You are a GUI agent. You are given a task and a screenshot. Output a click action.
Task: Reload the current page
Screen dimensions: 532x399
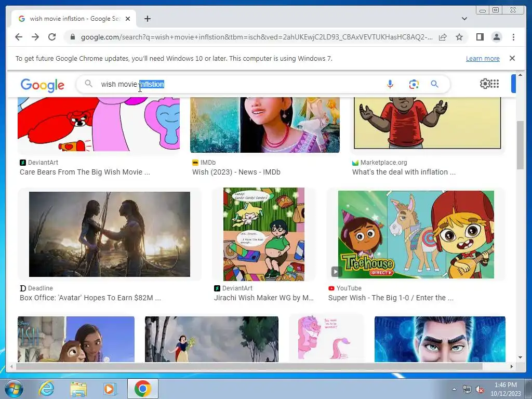pyautogui.click(x=52, y=37)
